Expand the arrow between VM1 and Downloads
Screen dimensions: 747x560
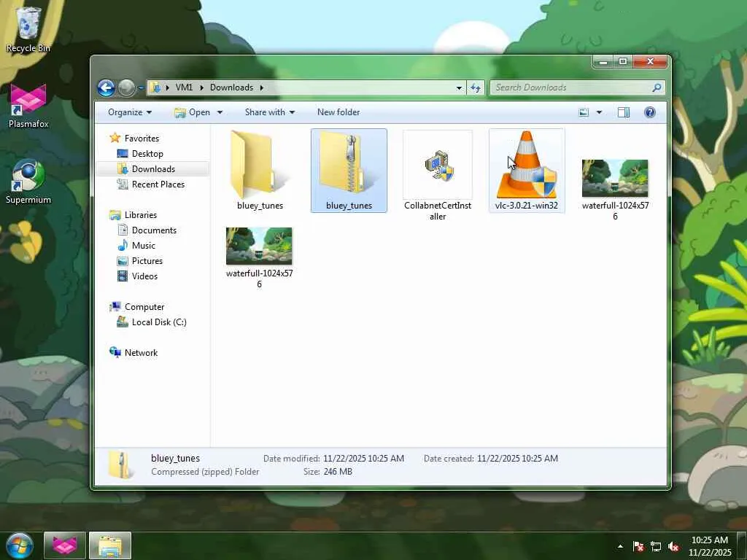201,87
